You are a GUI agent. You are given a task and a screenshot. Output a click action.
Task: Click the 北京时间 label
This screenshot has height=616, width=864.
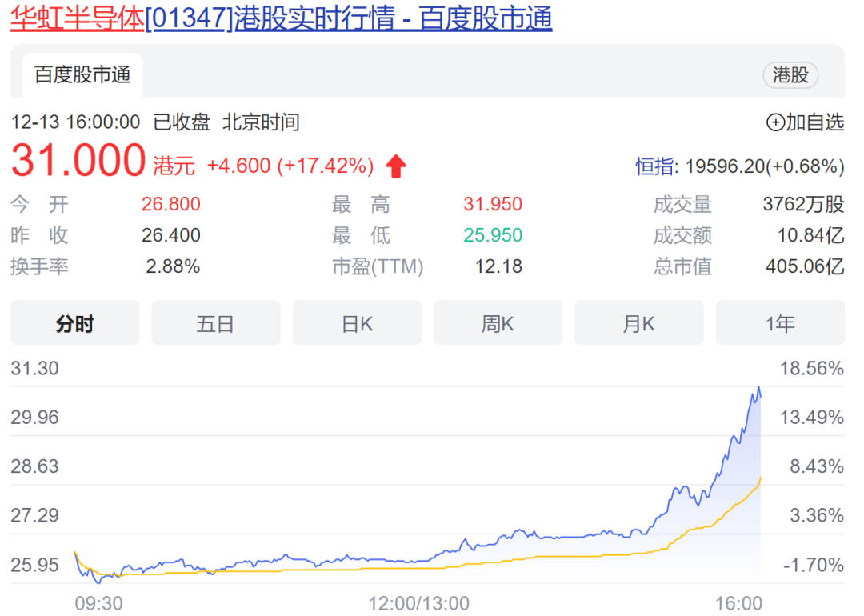[261, 122]
